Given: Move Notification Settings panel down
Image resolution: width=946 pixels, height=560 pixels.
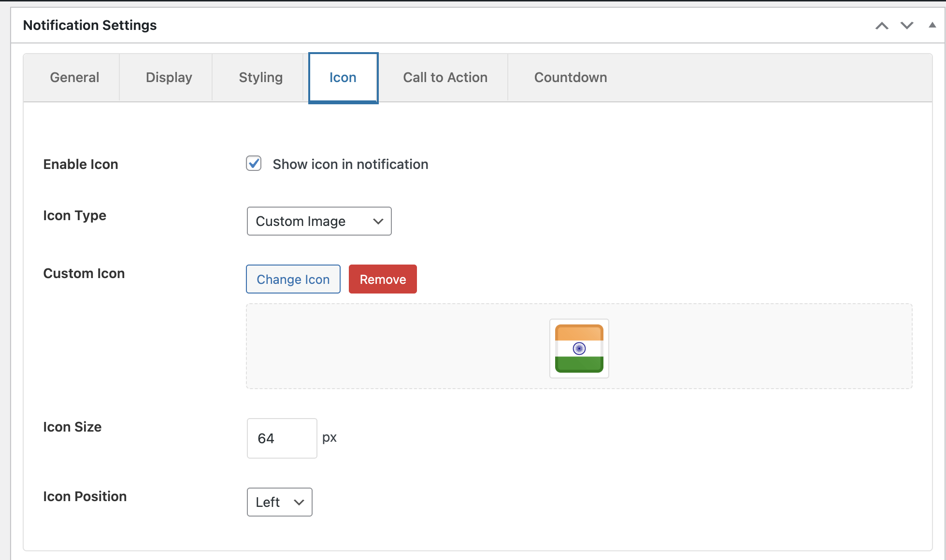Looking at the screenshot, I should (x=907, y=26).
